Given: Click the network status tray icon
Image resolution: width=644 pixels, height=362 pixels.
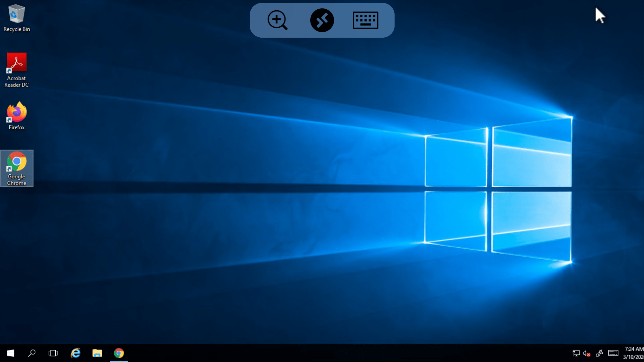Looking at the screenshot, I should click(576, 353).
